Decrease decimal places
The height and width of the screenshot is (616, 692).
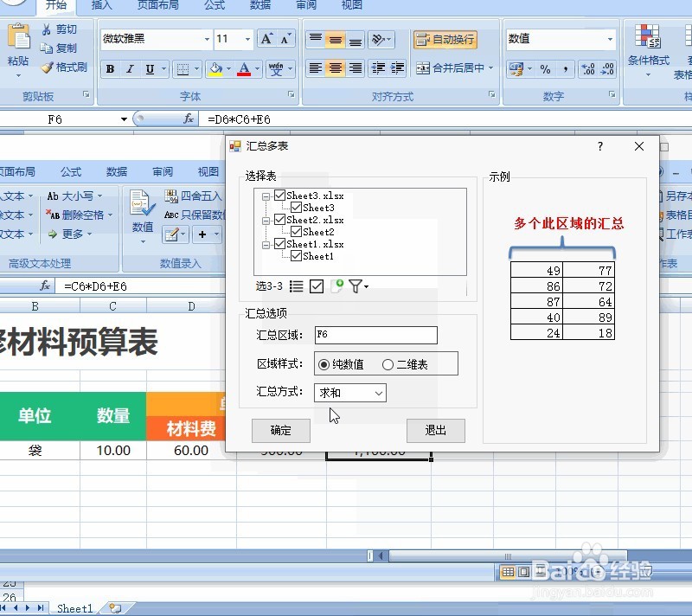point(608,69)
